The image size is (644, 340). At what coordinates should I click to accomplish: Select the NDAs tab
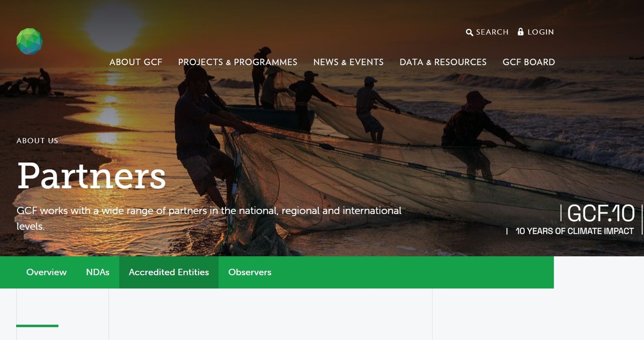pyautogui.click(x=98, y=272)
